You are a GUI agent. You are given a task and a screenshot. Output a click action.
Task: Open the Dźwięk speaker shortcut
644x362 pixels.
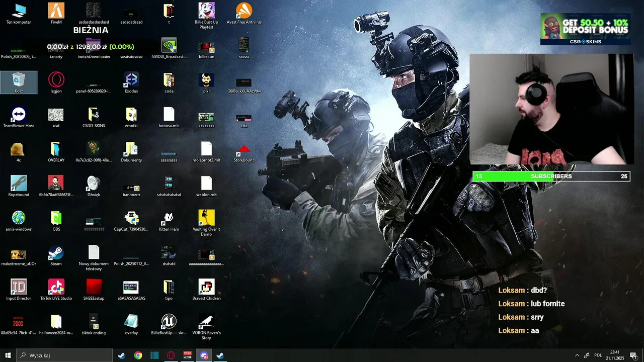pos(94,186)
